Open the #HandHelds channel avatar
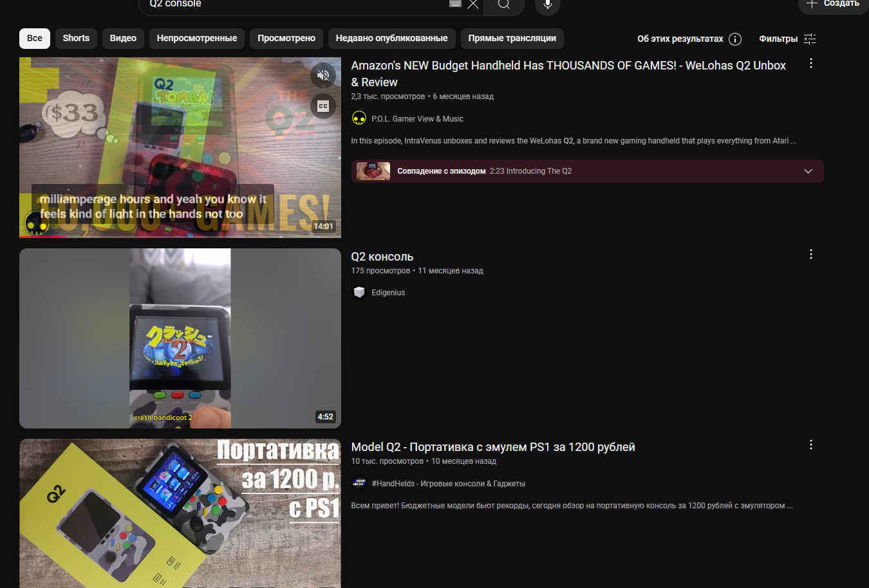 [359, 483]
